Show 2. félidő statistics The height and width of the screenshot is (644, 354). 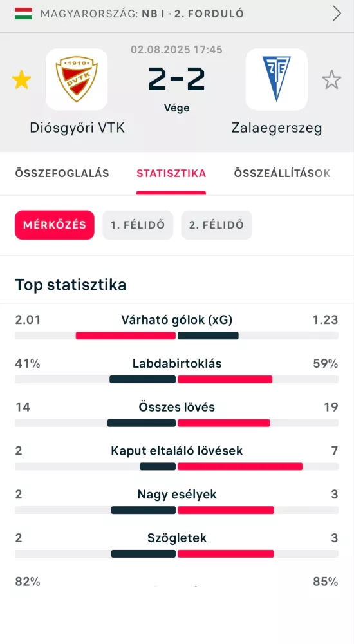click(x=216, y=225)
